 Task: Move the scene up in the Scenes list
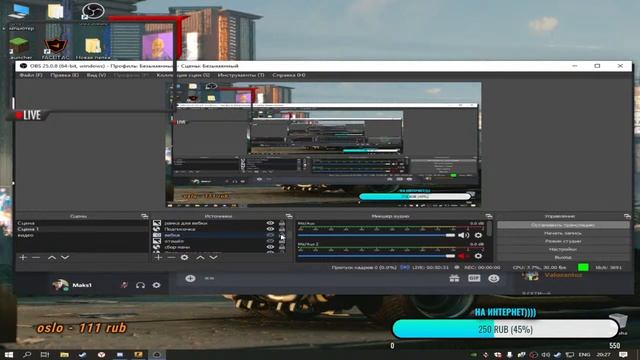coord(51,258)
